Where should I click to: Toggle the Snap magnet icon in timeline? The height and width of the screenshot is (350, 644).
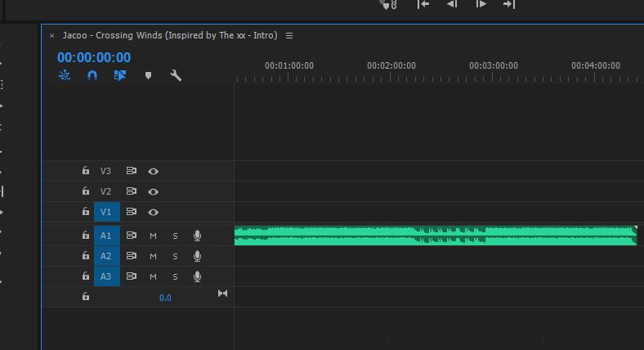pyautogui.click(x=92, y=75)
